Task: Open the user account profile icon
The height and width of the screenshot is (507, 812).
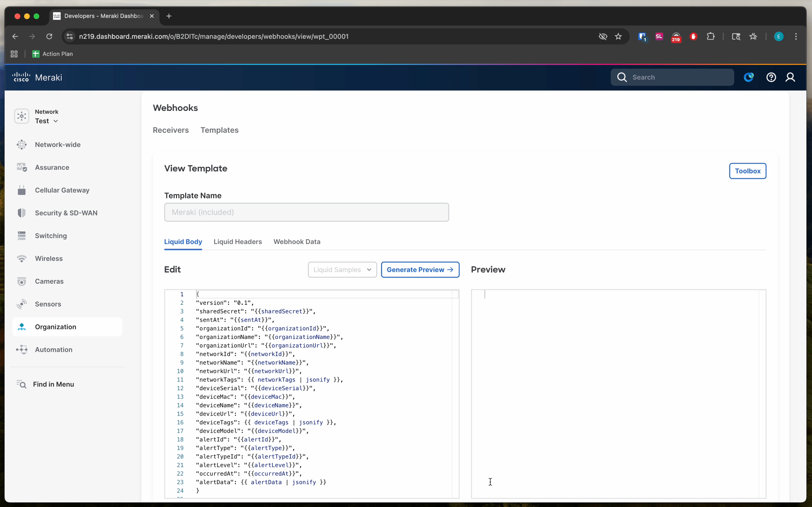Action: (790, 78)
